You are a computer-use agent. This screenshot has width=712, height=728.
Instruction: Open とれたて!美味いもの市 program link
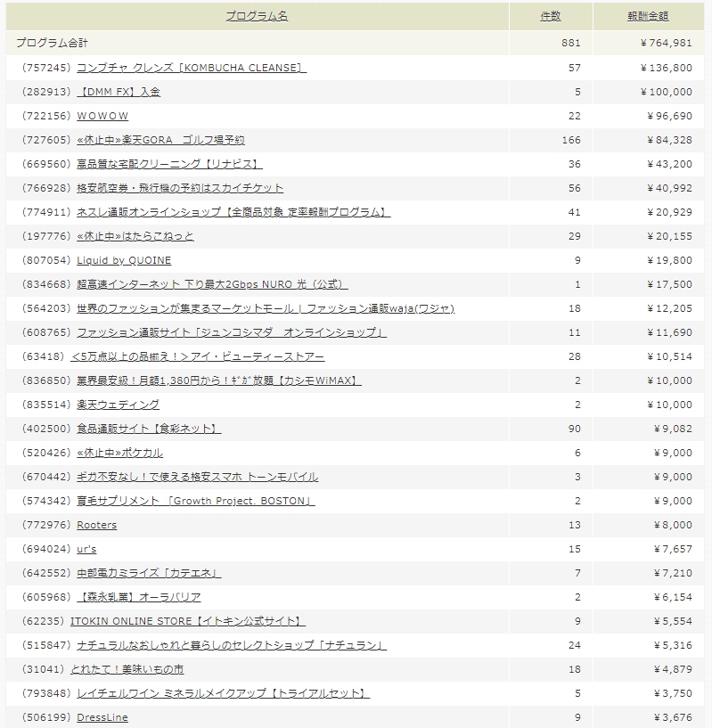[127, 670]
